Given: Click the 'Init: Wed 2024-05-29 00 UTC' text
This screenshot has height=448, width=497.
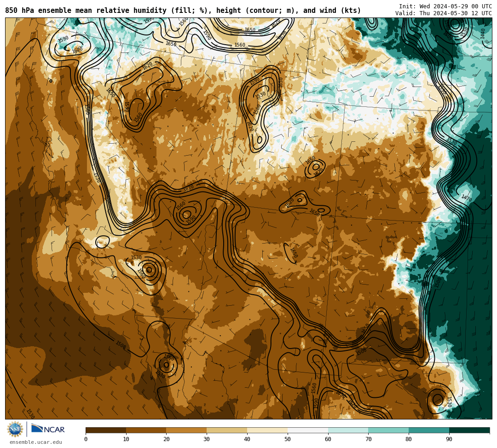Looking at the screenshot, I should (x=445, y=6).
